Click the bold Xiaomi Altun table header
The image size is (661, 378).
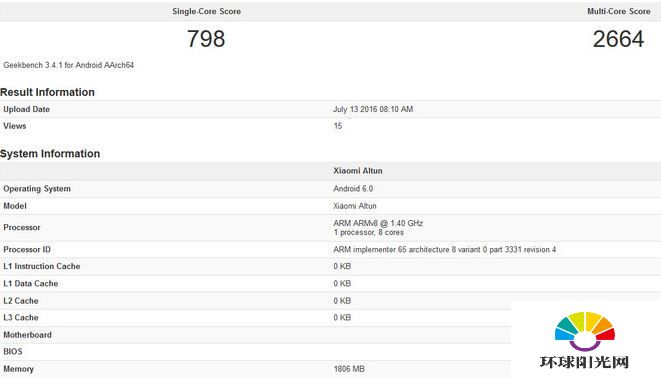[x=358, y=171]
